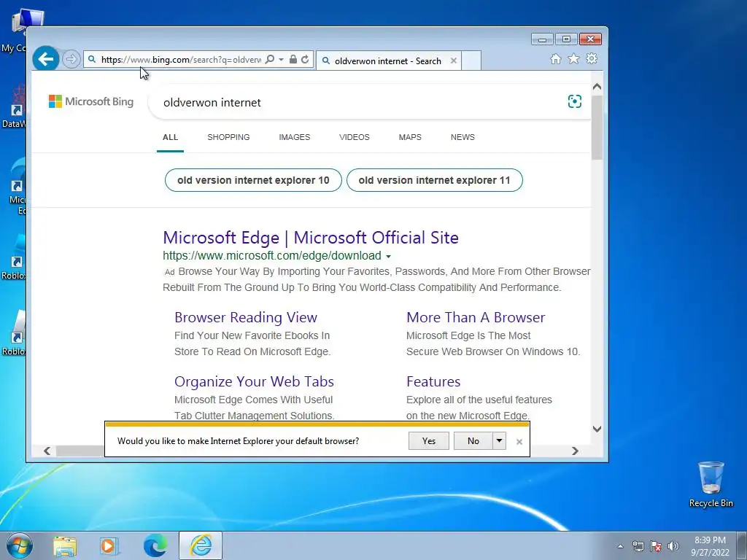
Task: Select the ALL results tab
Action: pos(170,137)
